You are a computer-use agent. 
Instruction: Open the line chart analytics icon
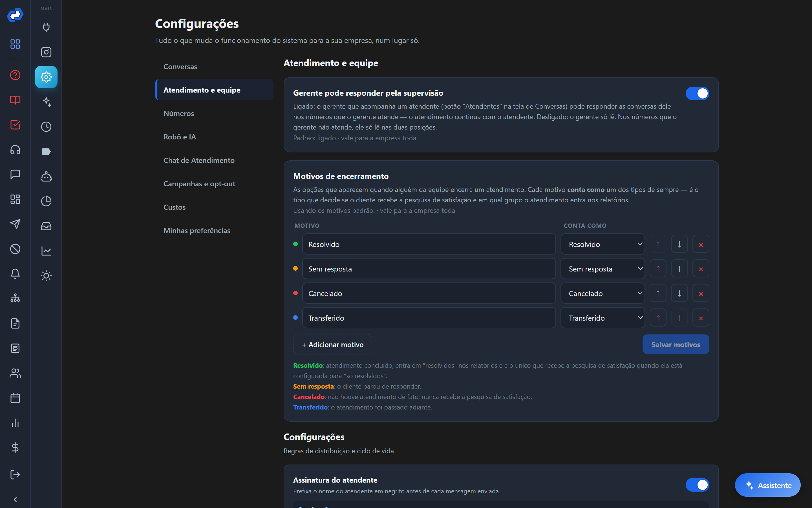coord(46,251)
